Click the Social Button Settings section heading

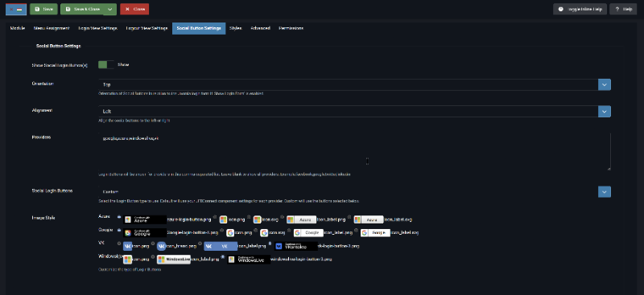(x=58, y=46)
